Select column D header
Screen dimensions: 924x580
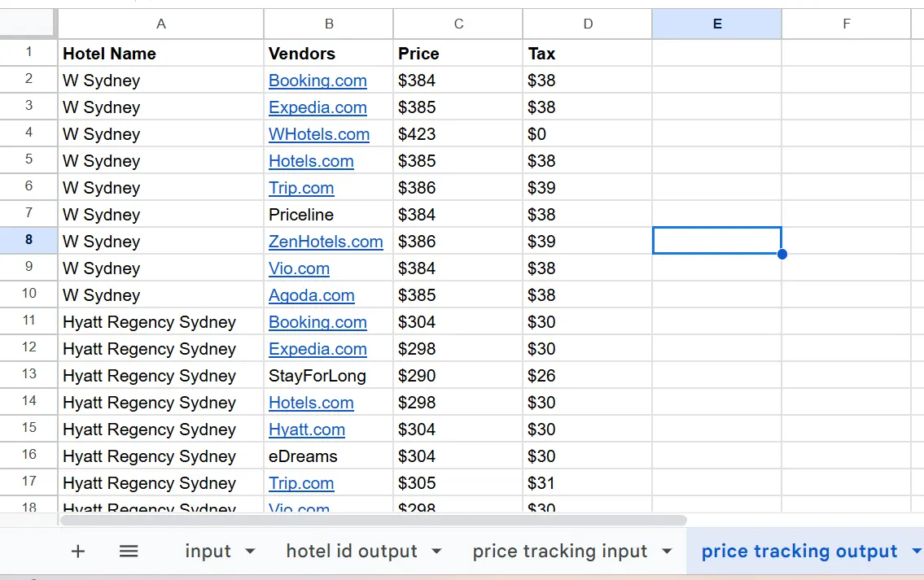click(588, 24)
